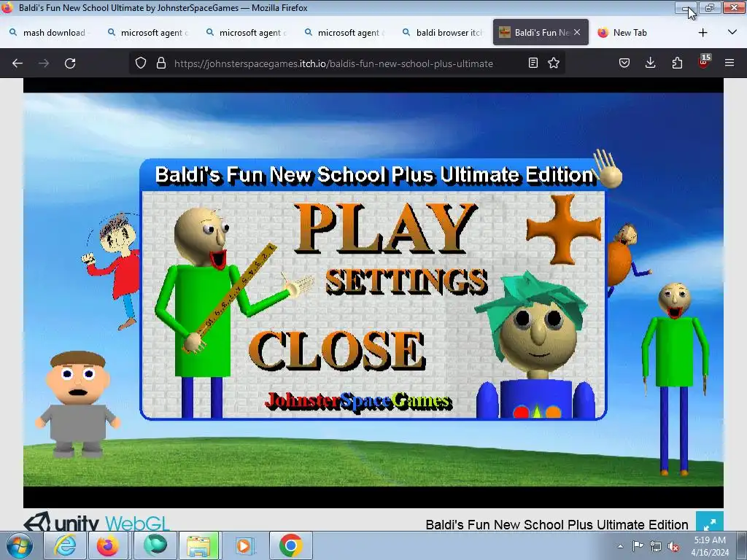Viewport: 747px width, 560px height.
Task: Open the Pocket save icon
Action: click(x=624, y=63)
